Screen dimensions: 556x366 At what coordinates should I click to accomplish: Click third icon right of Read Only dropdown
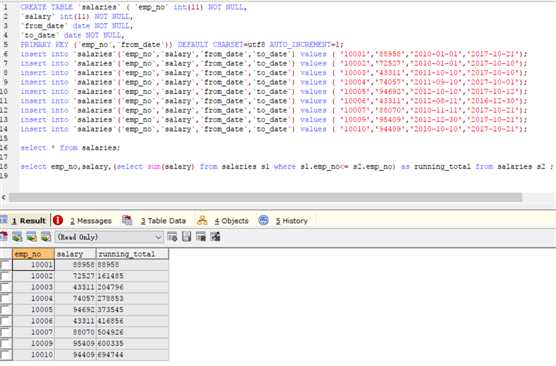[201, 237]
